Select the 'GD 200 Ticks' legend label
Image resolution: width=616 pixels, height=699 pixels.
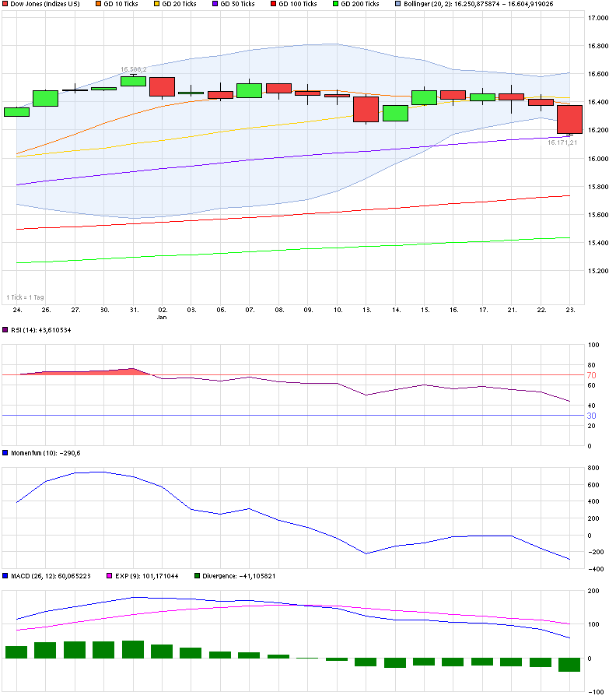360,4
